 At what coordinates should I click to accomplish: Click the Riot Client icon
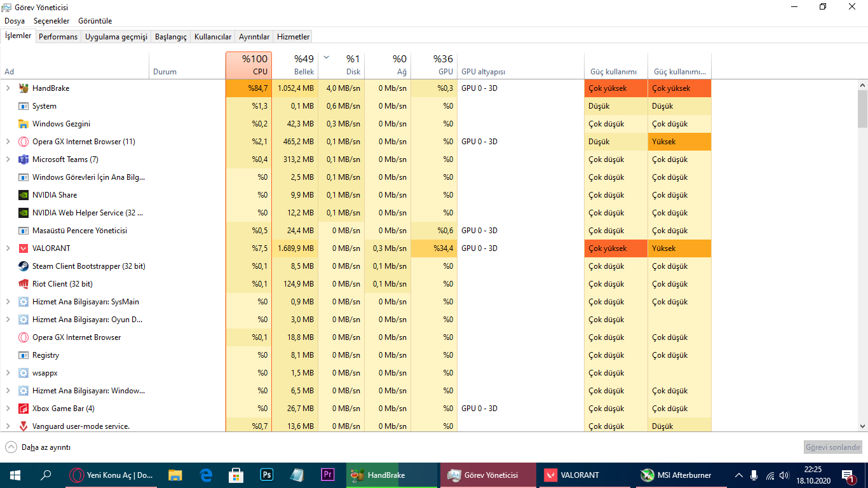pyautogui.click(x=24, y=284)
